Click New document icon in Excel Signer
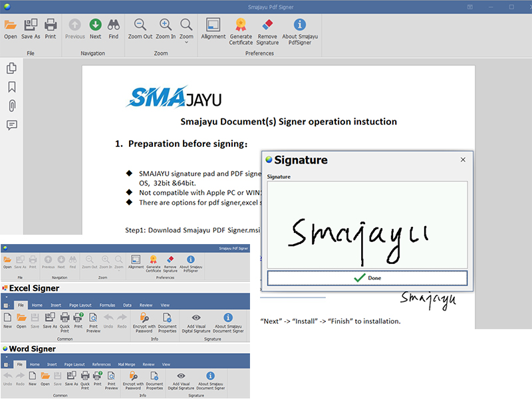This screenshot has width=532, height=399. pyautogui.click(x=7, y=321)
